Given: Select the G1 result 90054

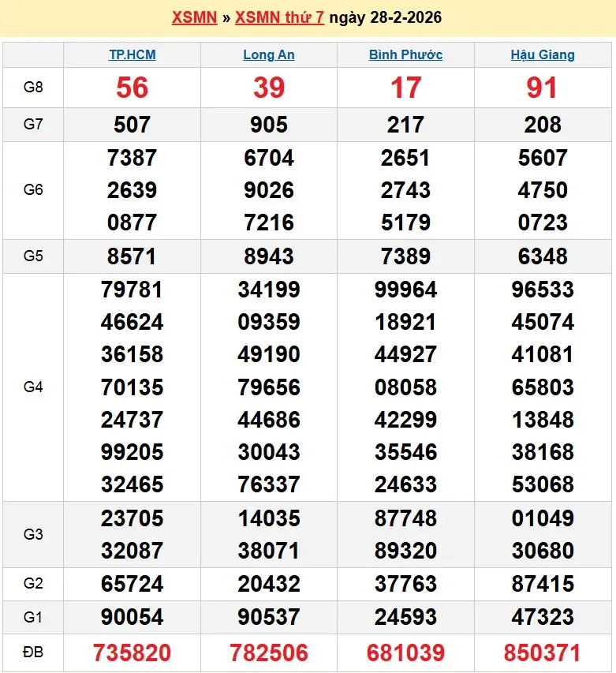Looking at the screenshot, I should 132,616.
